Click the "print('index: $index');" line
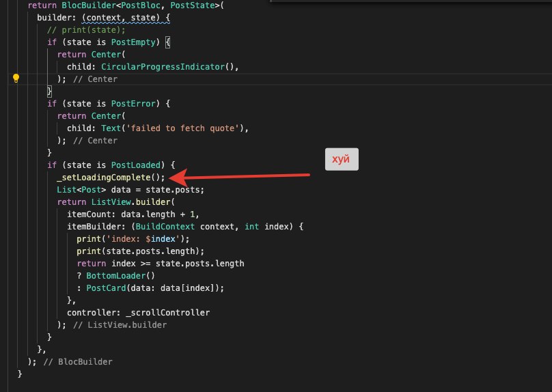Screen dimensions: 552x392 [133, 239]
